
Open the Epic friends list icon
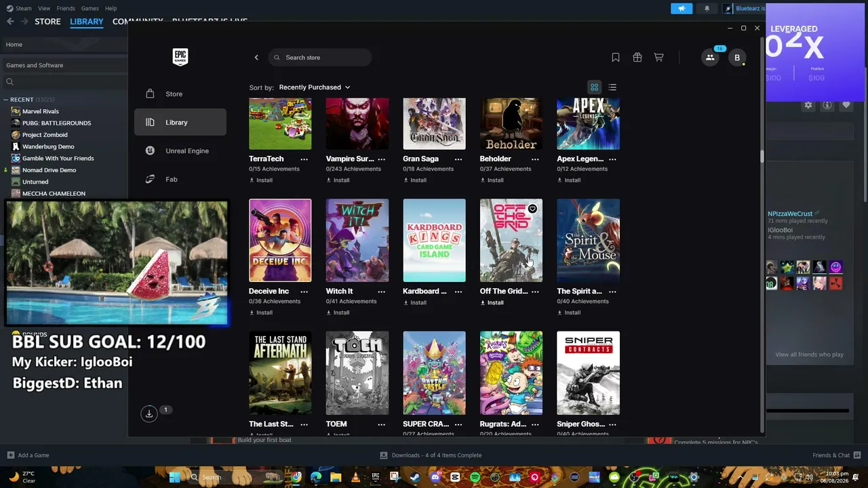click(x=710, y=58)
